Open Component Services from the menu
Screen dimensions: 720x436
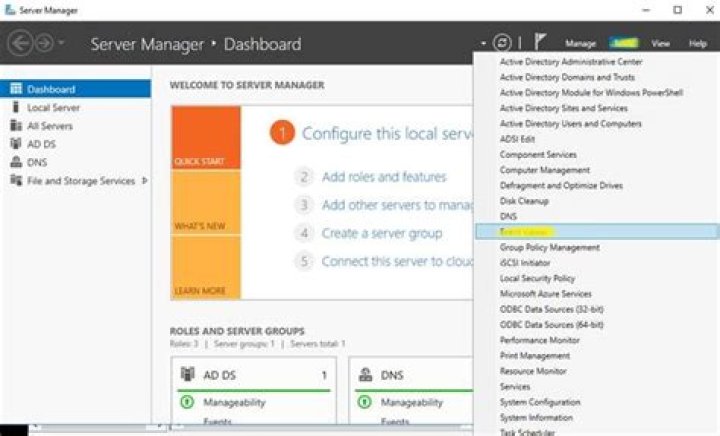pos(538,155)
